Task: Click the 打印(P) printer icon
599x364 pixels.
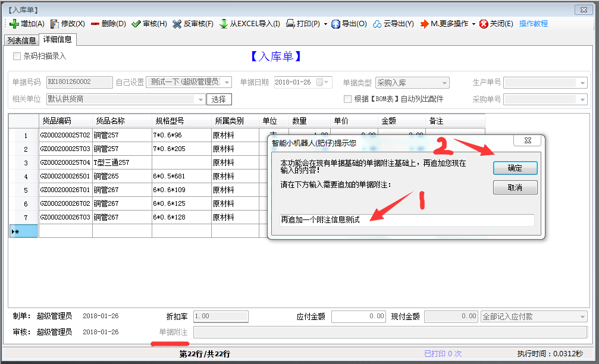Action: point(291,24)
